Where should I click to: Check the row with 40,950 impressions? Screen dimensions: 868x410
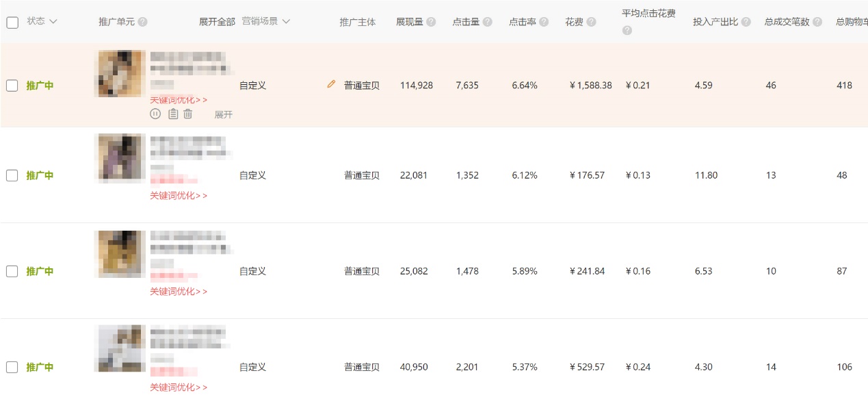12,367
